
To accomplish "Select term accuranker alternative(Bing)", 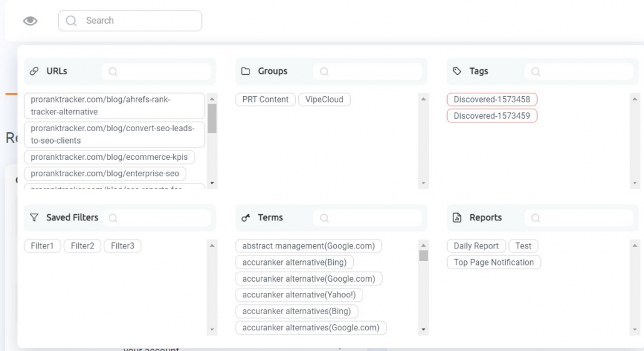I will click(294, 262).
